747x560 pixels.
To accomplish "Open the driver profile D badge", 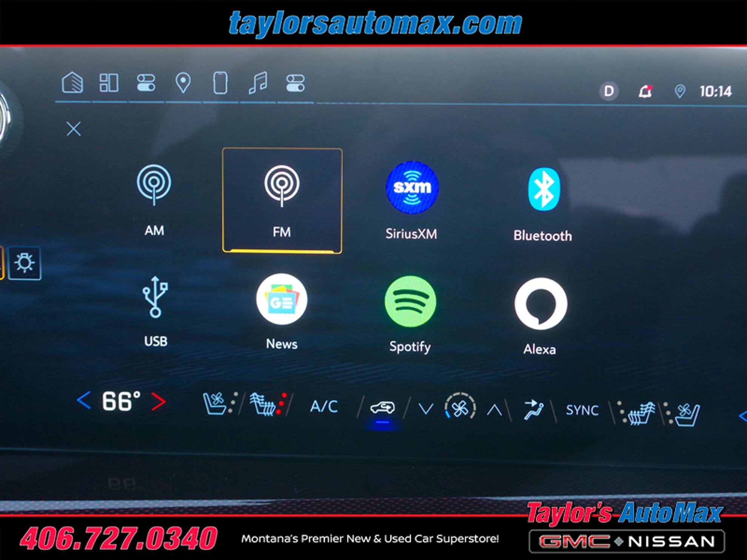I will click(608, 91).
